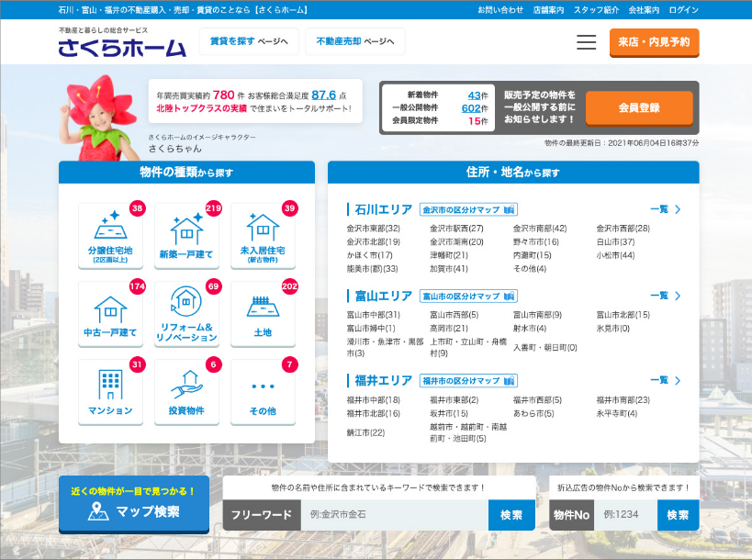Screen dimensions: 752x560
Task: Open お問い合わせ in top bar
Action: (x=500, y=9)
